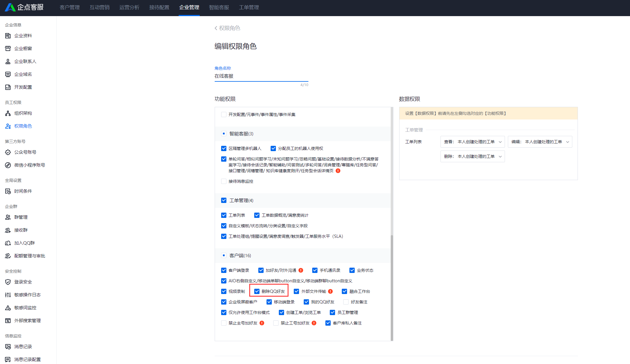Image resolution: width=630 pixels, height=364 pixels.
Task: Open 组织架构 sidebar icon
Action: click(x=8, y=113)
